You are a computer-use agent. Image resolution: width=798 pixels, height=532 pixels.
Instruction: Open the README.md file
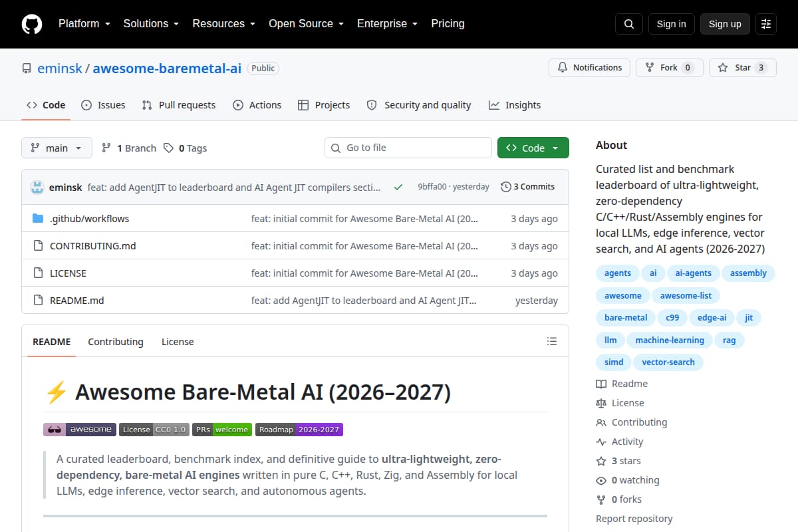pos(77,301)
